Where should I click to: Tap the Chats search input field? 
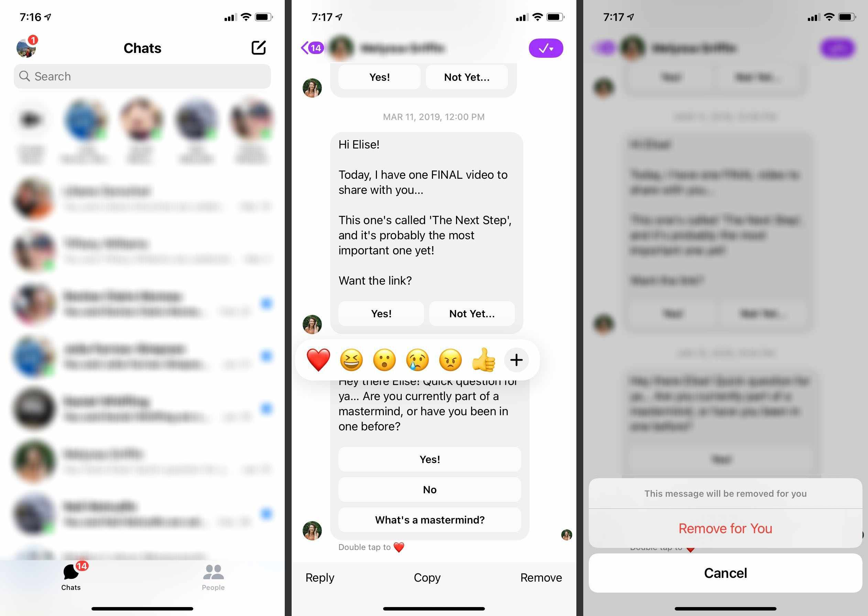(142, 76)
